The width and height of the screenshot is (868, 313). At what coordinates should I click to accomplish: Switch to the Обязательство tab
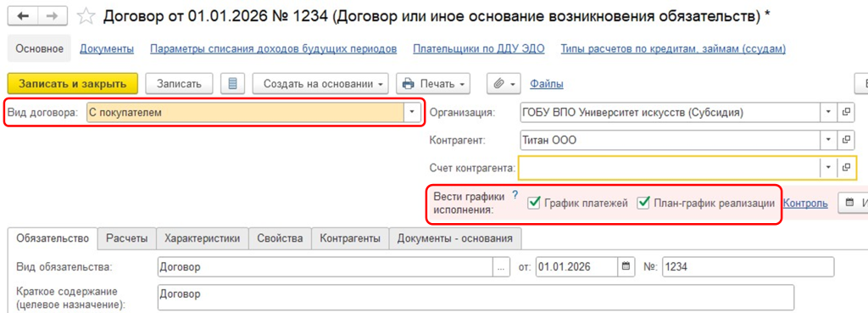pos(53,238)
